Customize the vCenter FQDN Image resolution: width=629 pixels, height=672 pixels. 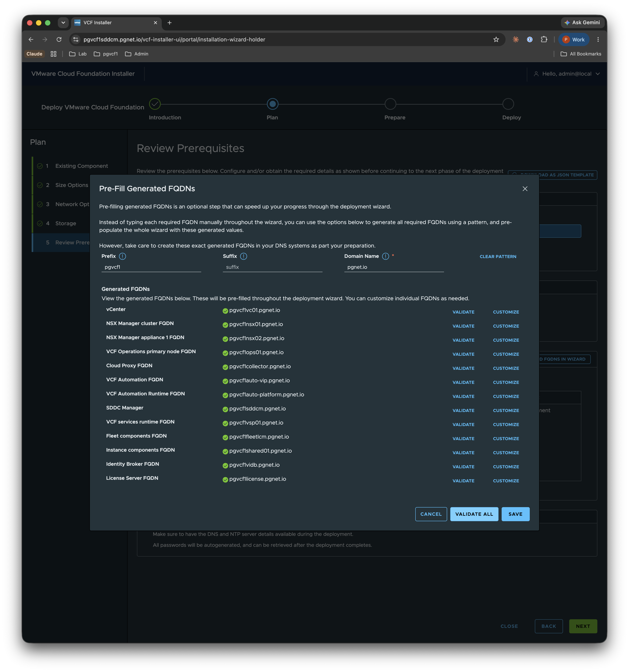(506, 312)
